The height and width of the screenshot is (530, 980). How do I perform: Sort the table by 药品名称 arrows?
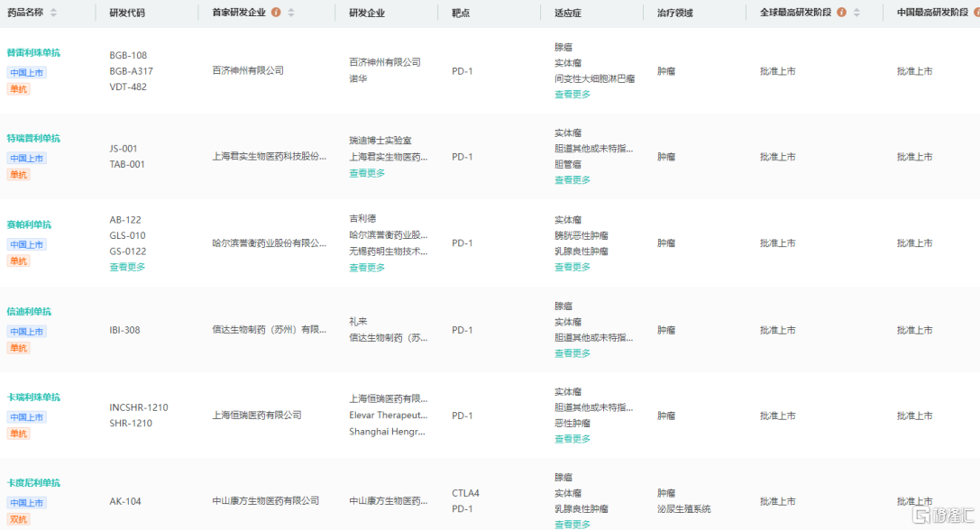[54, 13]
